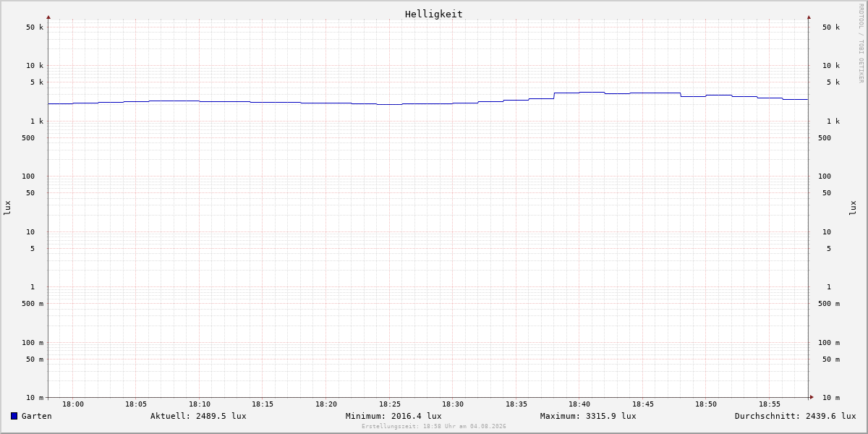Click the 18:40 time axis label

[x=579, y=404]
